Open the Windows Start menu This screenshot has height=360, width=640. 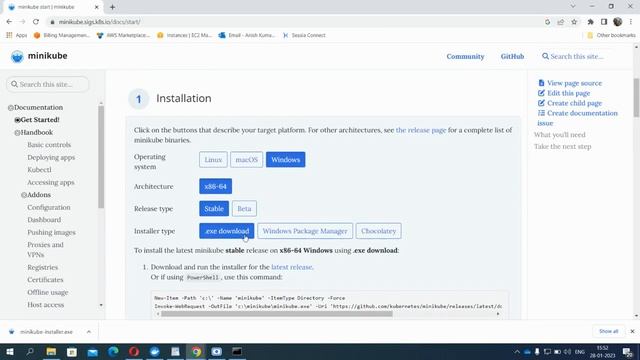pyautogui.click(x=9, y=351)
